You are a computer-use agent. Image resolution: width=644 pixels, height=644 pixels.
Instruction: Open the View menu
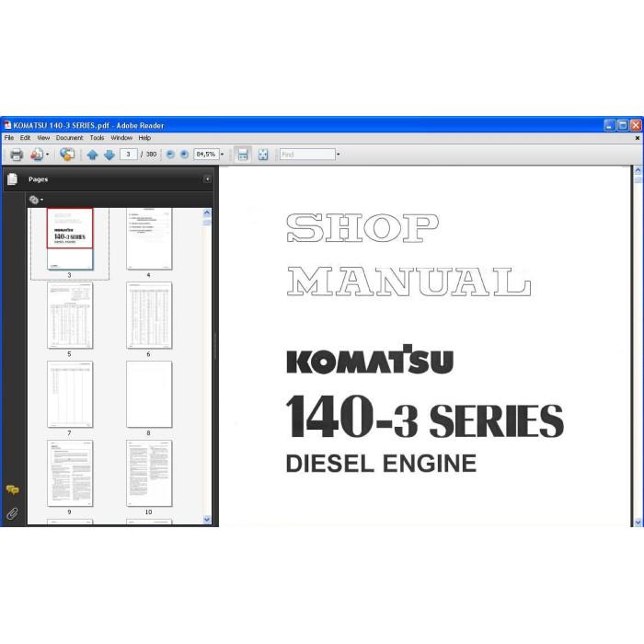tap(43, 138)
